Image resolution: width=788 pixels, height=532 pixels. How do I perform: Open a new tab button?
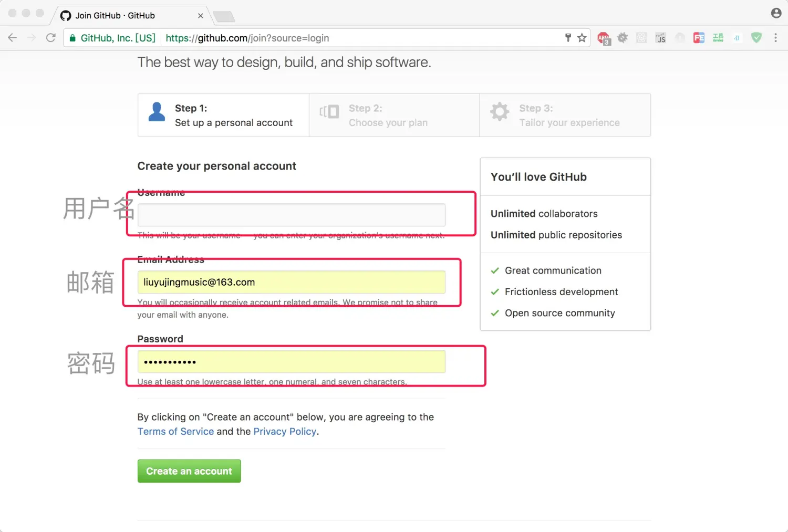pyautogui.click(x=224, y=16)
